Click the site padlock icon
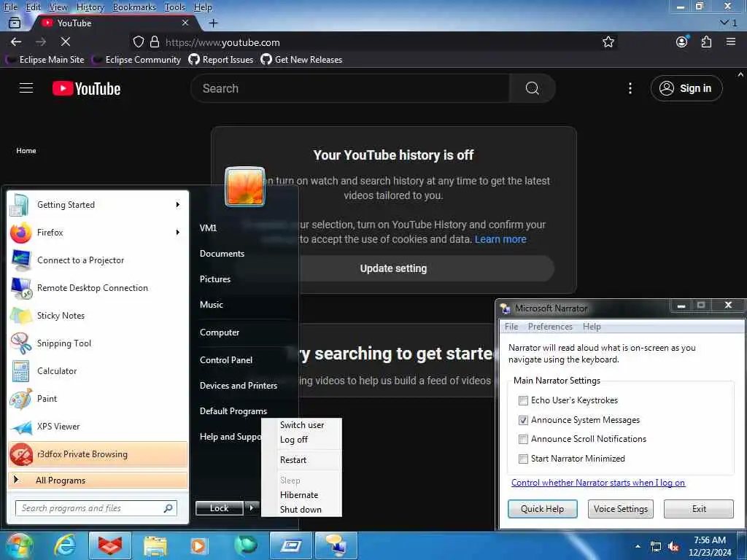Viewport: 747px width, 560px height. point(155,42)
